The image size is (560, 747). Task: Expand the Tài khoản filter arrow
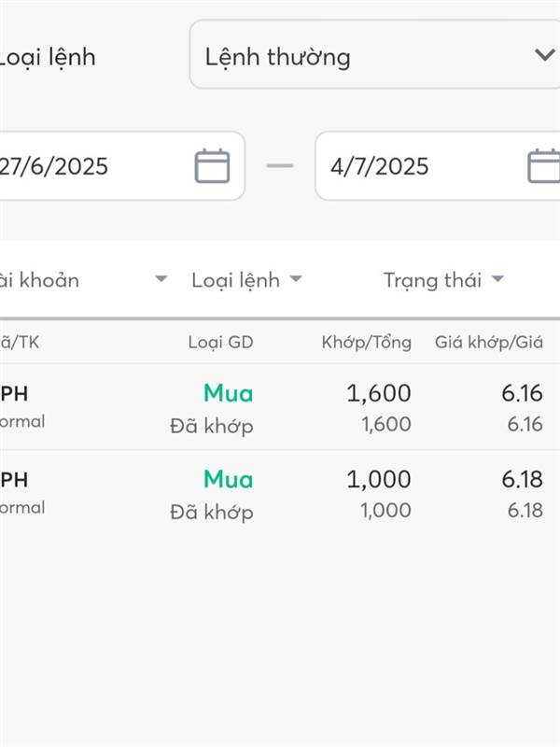click(161, 279)
